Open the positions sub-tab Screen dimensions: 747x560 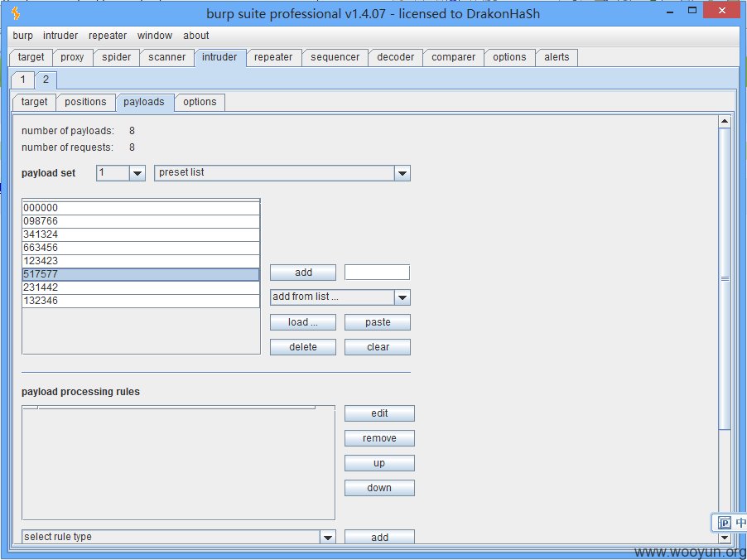tap(85, 102)
